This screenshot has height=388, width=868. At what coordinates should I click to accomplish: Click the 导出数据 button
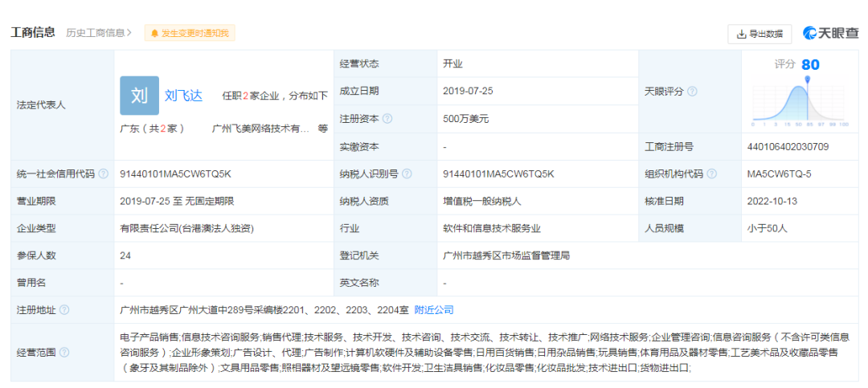coord(759,34)
